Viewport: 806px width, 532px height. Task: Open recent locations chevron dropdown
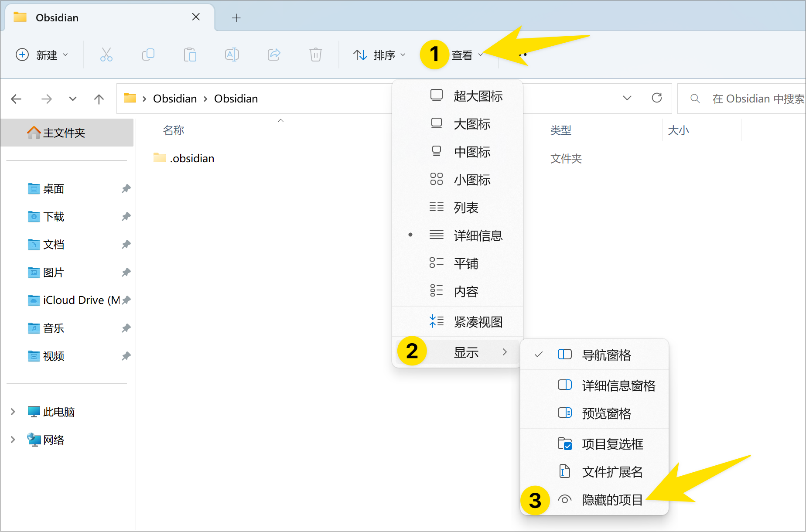pyautogui.click(x=73, y=99)
